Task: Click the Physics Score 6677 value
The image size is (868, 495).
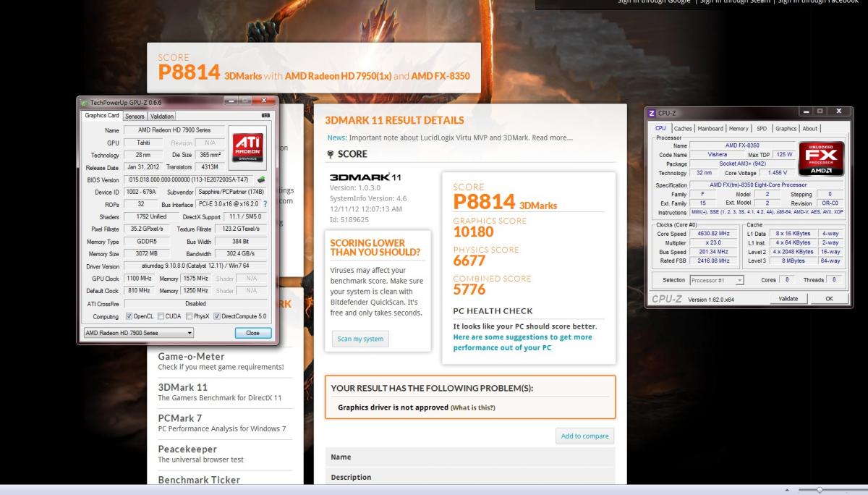Action: (x=469, y=261)
